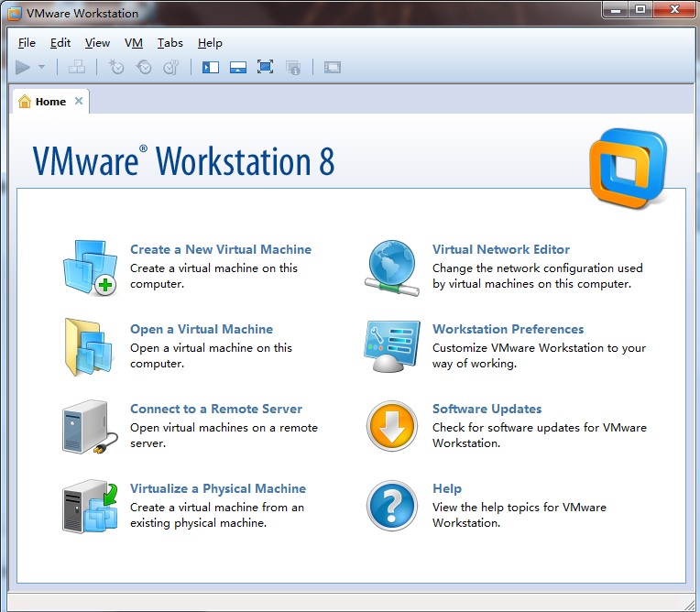Toggle the thumbnail bar view icon
Screen dimensions: 700x612
tap(238, 68)
